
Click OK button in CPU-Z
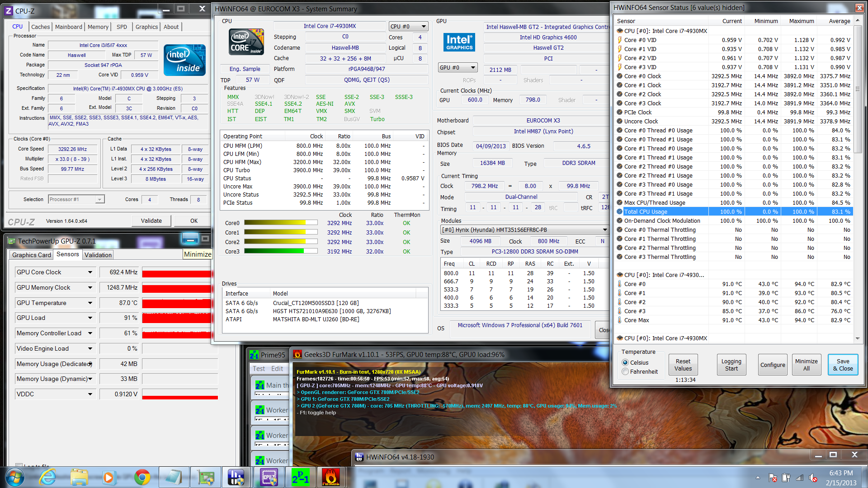pos(193,221)
